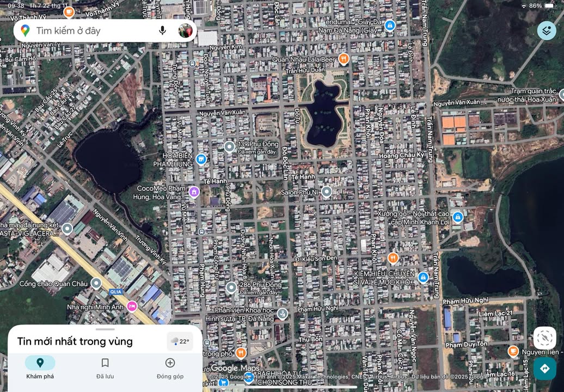Viewport: 564px width, 392px height.
Task: Select the Xưởng gỗ Minh Khánh Lợi furniture pin
Action: [459, 217]
